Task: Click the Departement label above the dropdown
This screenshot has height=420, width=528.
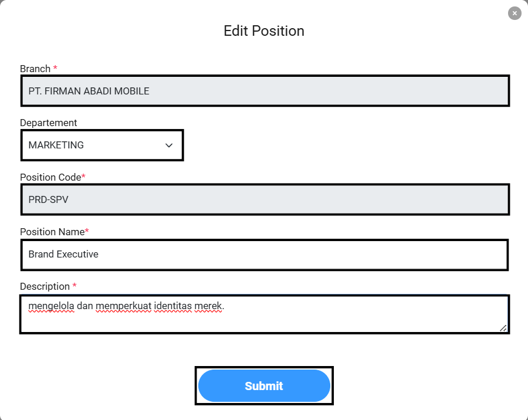Action: 49,123
